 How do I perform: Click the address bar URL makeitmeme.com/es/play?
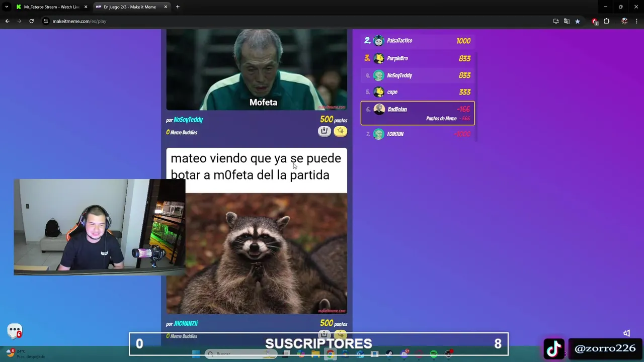(x=79, y=21)
